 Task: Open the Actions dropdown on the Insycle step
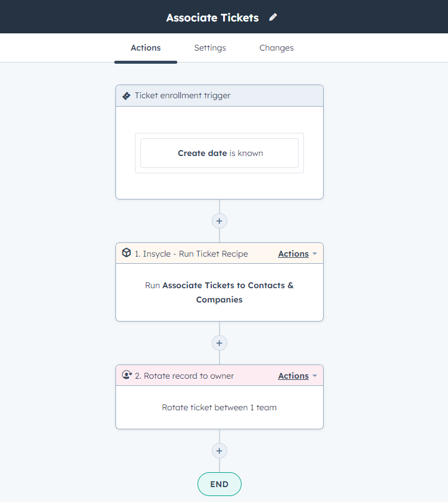pos(293,253)
